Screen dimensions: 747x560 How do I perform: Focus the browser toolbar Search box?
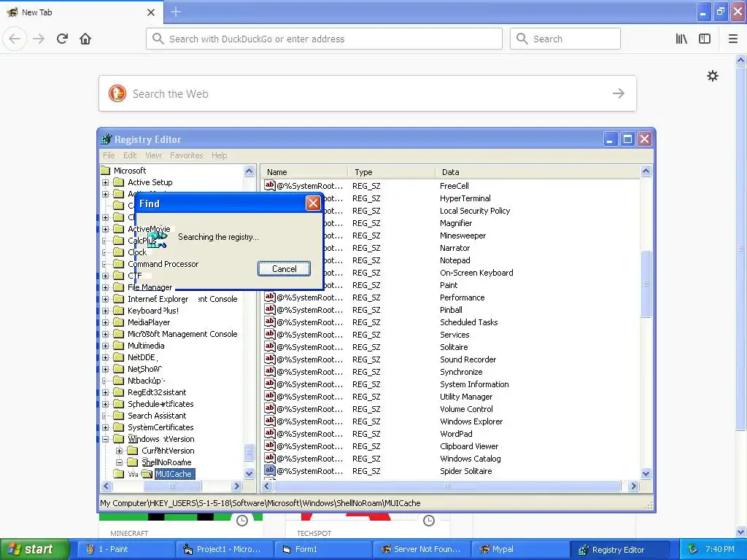pyautogui.click(x=565, y=39)
